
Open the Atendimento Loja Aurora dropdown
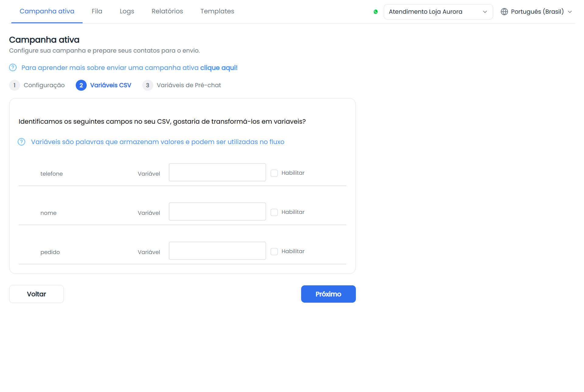[438, 12]
